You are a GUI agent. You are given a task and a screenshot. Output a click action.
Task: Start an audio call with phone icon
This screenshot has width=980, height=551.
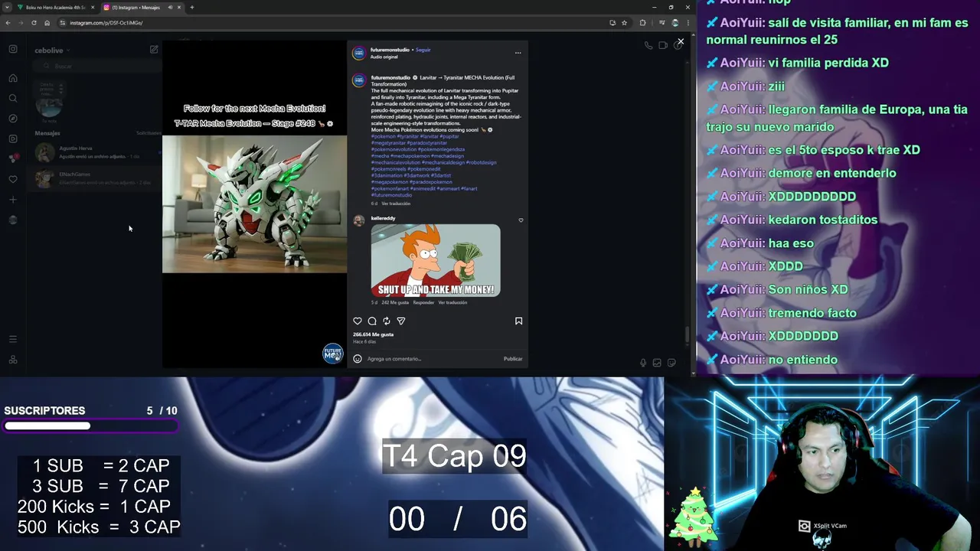(x=648, y=46)
